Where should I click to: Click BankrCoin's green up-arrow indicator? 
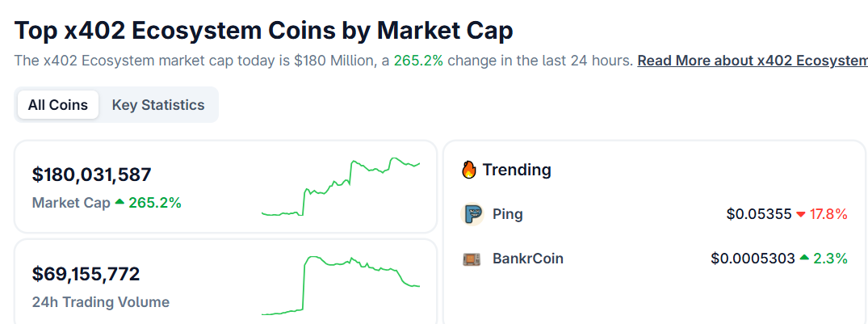click(804, 259)
